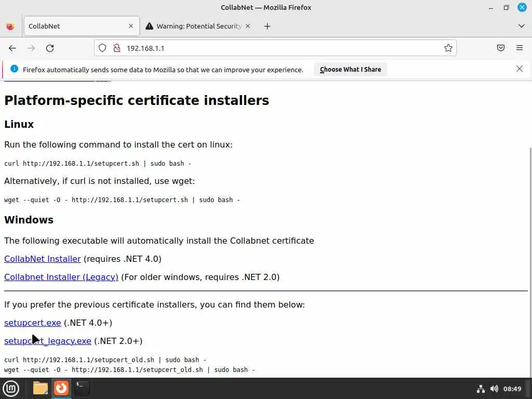The width and height of the screenshot is (532, 399).
Task: Click the wget --quiet setupcert.sh command
Action: [122, 200]
